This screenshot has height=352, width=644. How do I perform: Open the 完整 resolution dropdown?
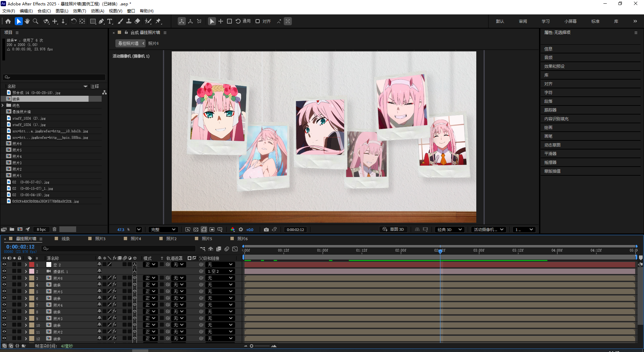[163, 229]
